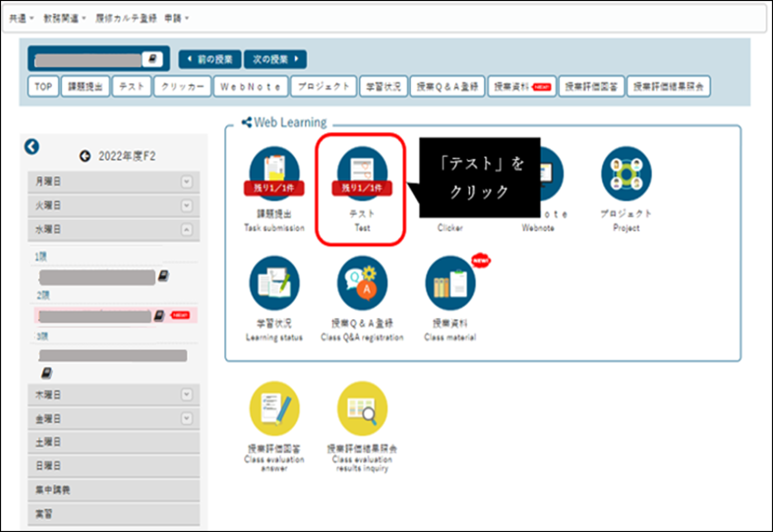Expand the 金曜日 (Friday) row

click(113, 419)
